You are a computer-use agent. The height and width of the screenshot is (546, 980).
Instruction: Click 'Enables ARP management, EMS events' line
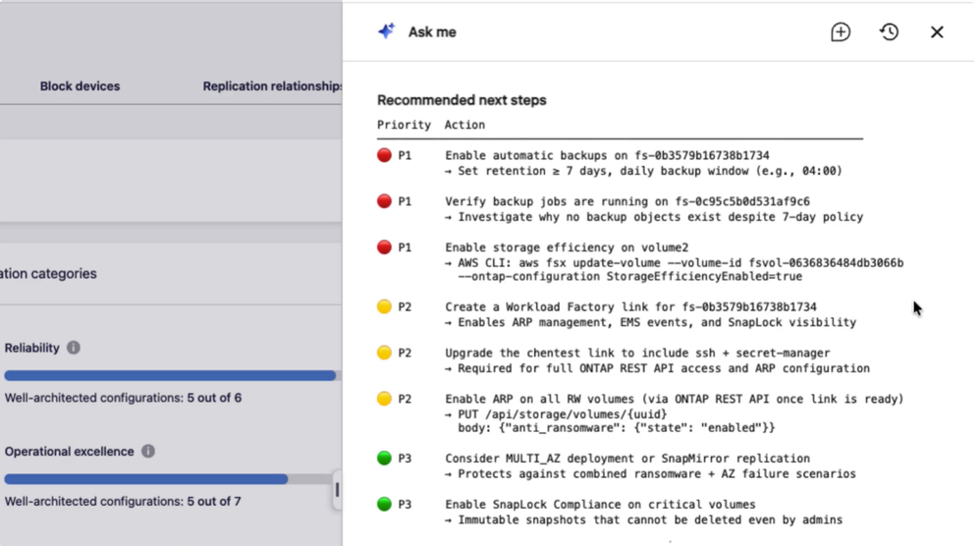pyautogui.click(x=651, y=322)
